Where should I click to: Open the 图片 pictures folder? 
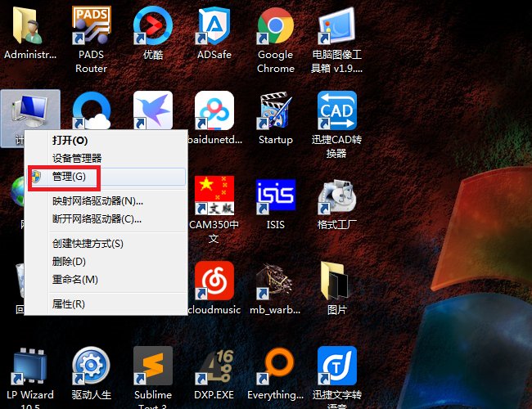tap(336, 281)
